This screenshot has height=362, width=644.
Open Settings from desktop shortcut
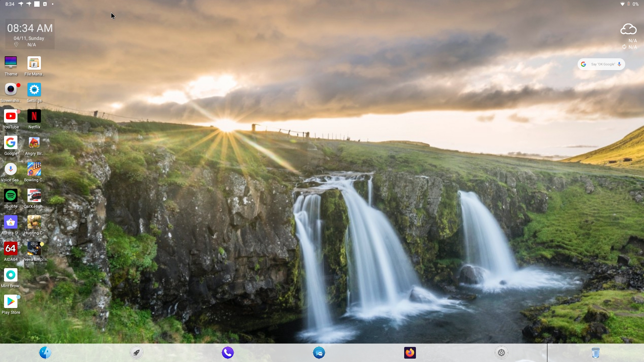tap(34, 90)
